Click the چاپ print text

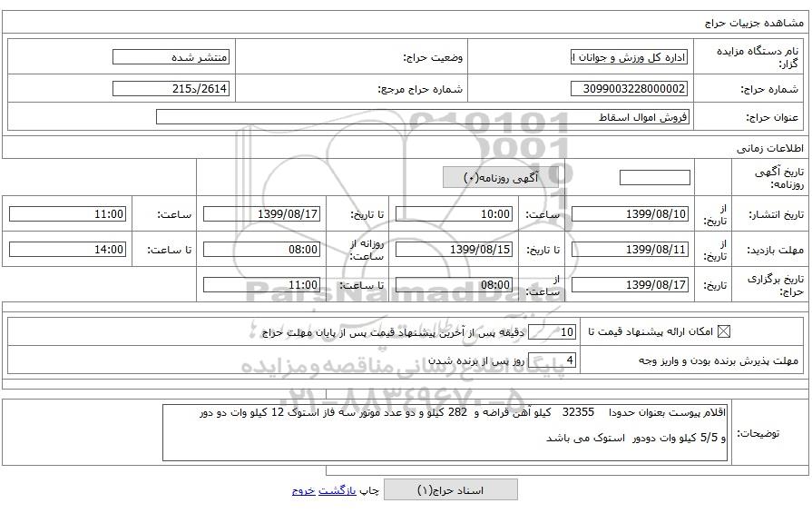coord(370,490)
